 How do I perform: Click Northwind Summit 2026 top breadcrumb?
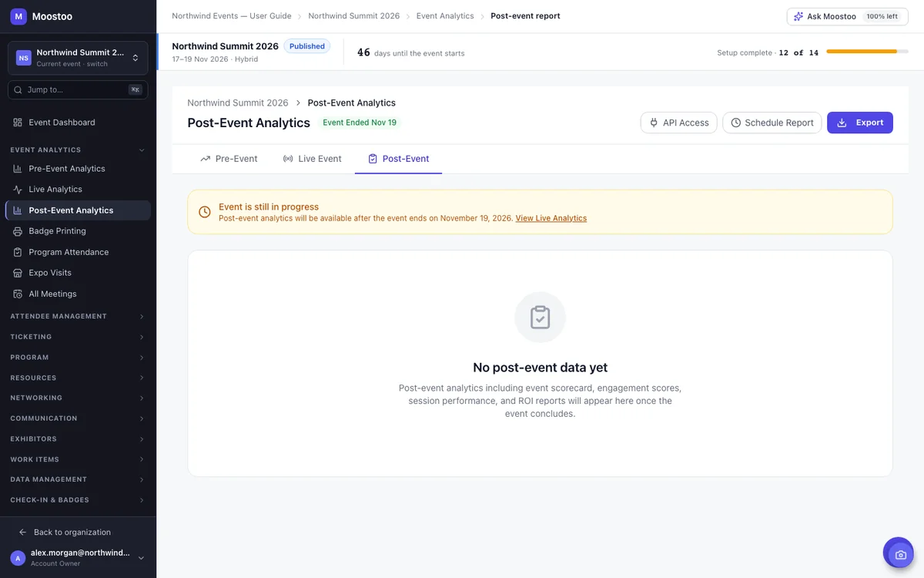354,16
